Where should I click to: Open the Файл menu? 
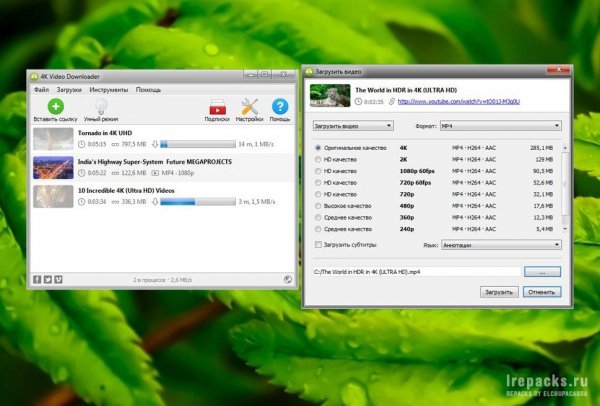click(41, 90)
